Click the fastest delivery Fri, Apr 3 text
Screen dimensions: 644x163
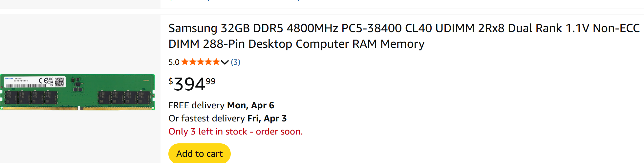point(227,118)
